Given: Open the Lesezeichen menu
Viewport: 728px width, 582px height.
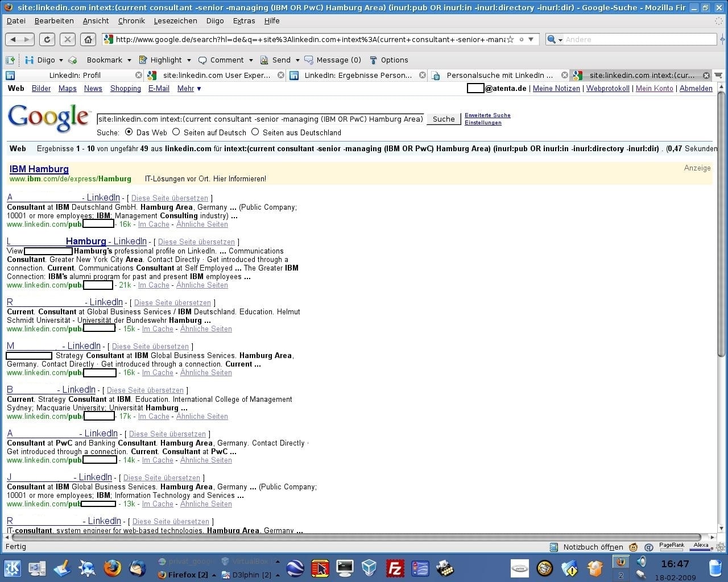Looking at the screenshot, I should pyautogui.click(x=175, y=20).
